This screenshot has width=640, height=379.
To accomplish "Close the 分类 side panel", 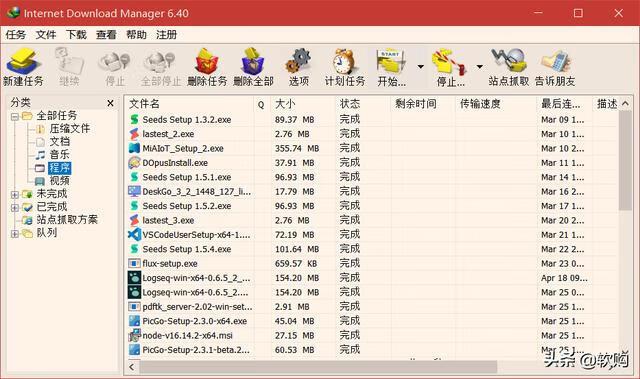I will [x=110, y=103].
